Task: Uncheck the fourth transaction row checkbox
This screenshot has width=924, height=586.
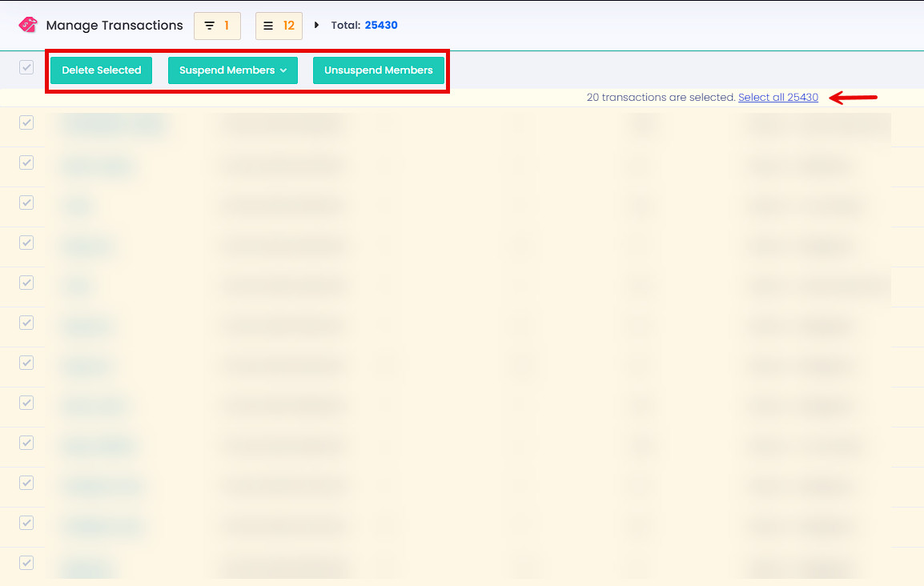Action: point(26,243)
